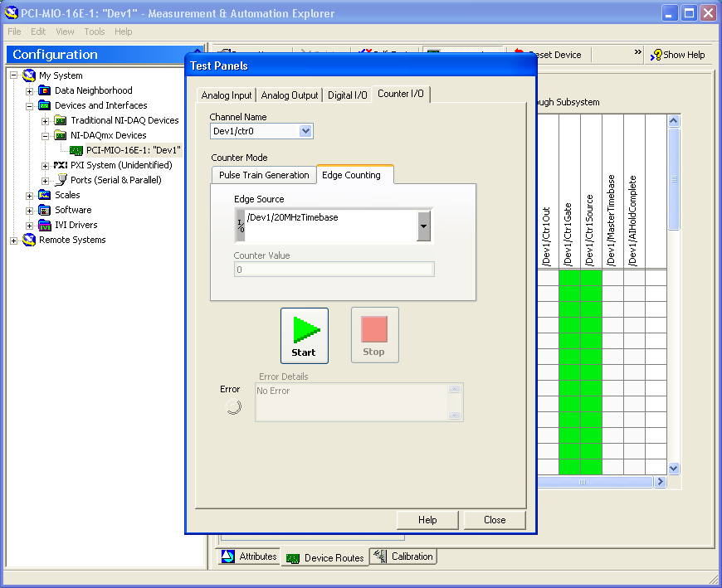Click the Ports serial cable icon
This screenshot has height=588, width=722.
coord(61,180)
